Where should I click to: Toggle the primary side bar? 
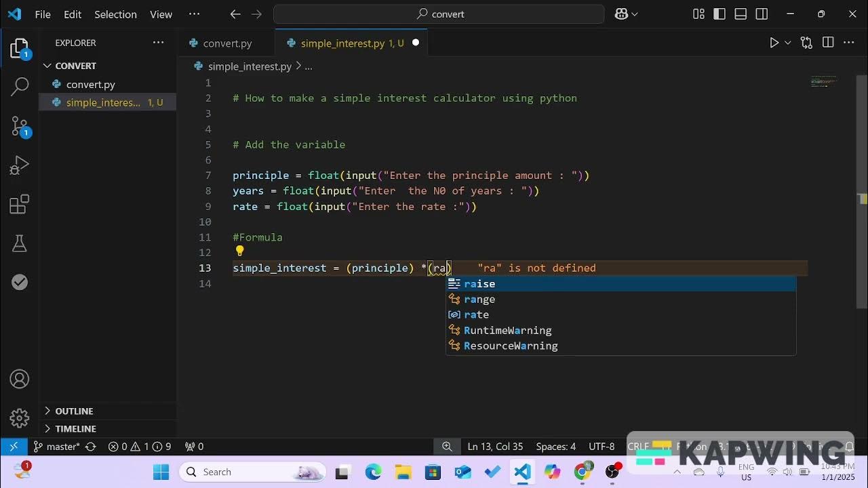[x=719, y=14]
